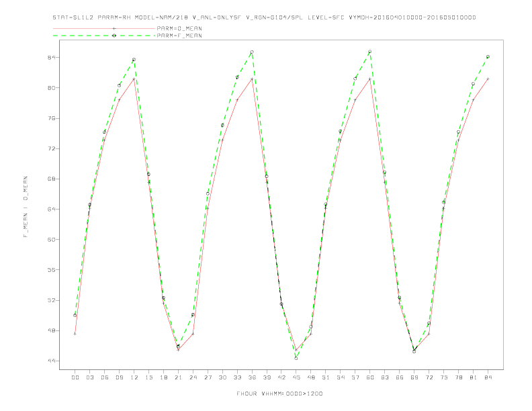Screen dimensions: 532x411
Task: Click the x-axis tick label 18
Action: click(163, 377)
